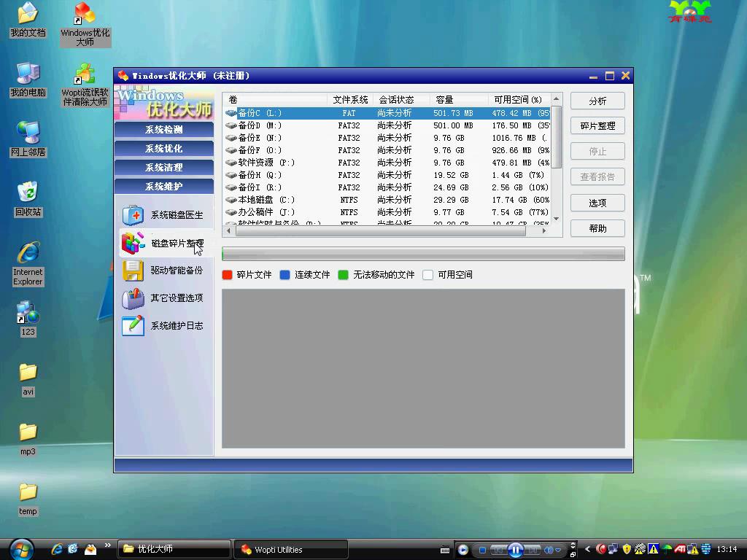Open 回收站 recycle bin
Viewport: 747px width, 560px height.
click(28, 199)
